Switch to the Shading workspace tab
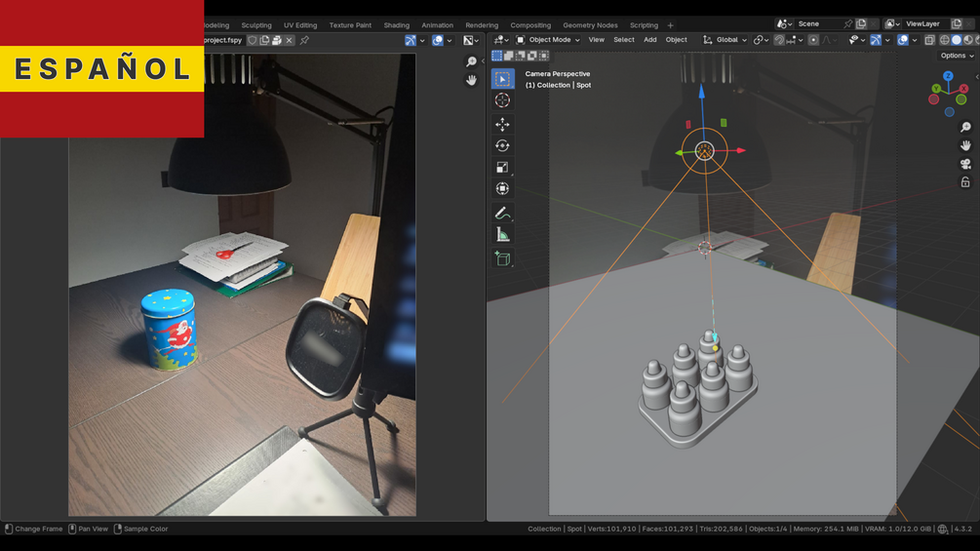This screenshot has width=980, height=551. click(396, 25)
